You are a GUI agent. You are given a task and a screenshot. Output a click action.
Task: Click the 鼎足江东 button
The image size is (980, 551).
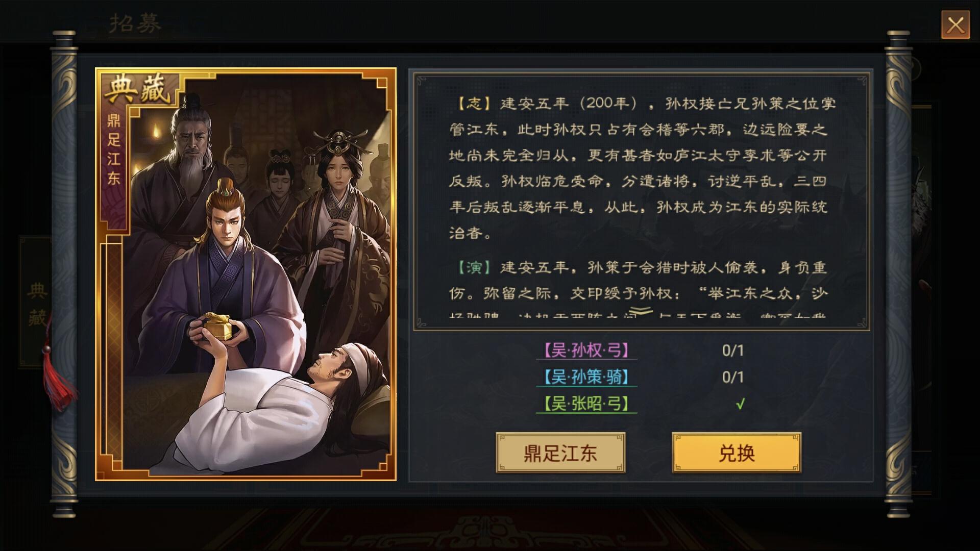pyautogui.click(x=560, y=453)
